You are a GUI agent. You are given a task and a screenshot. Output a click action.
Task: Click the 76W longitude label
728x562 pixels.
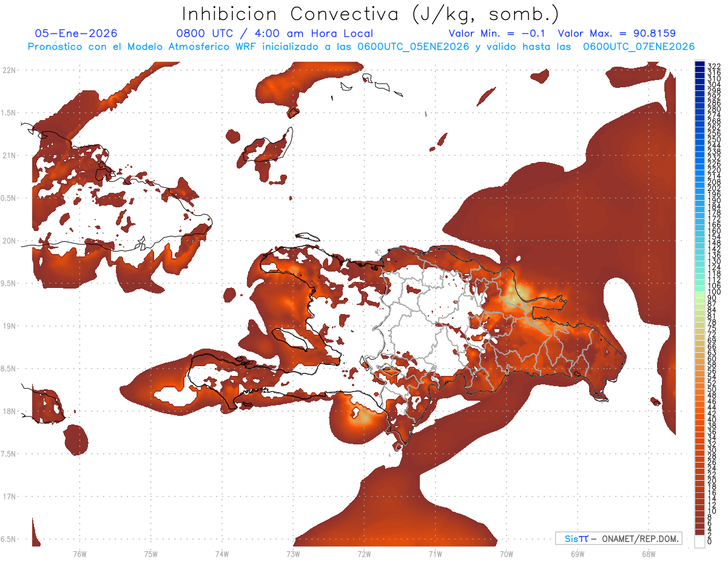point(79,554)
